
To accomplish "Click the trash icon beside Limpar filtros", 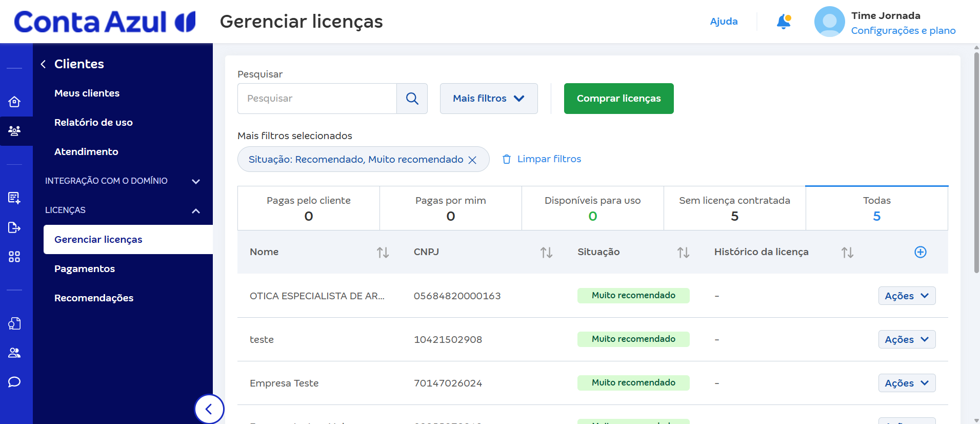I will (507, 159).
